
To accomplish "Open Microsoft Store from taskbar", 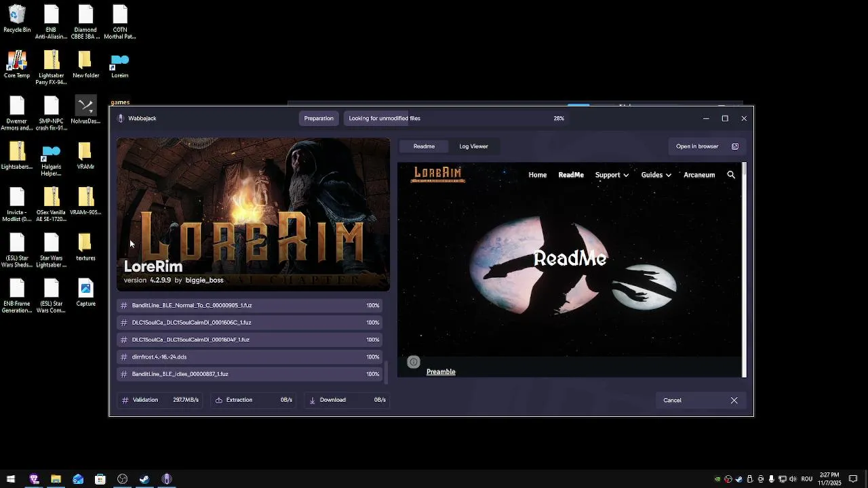I will [x=100, y=479].
